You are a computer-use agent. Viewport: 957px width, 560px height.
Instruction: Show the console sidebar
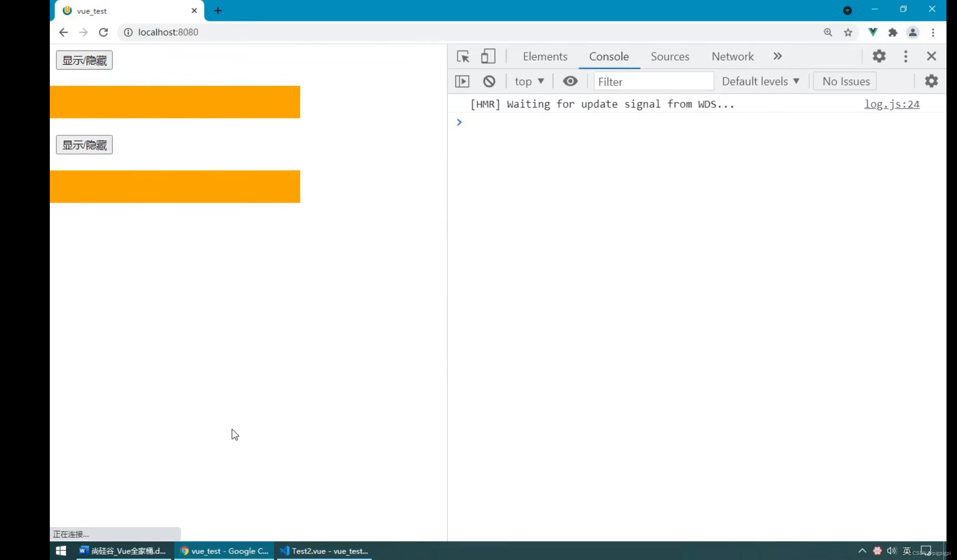(462, 81)
